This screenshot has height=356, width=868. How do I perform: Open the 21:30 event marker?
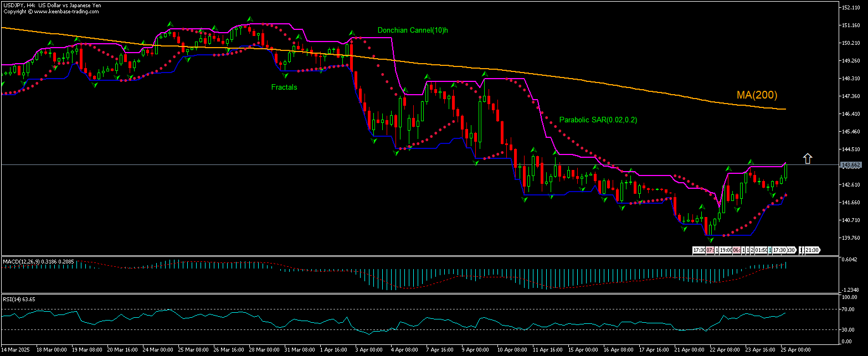[812, 250]
